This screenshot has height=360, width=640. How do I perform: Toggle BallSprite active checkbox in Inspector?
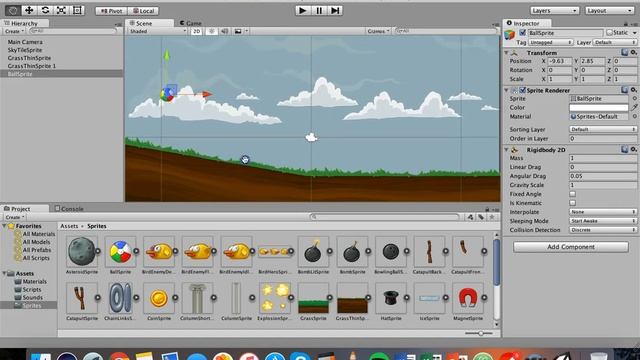tap(522, 33)
